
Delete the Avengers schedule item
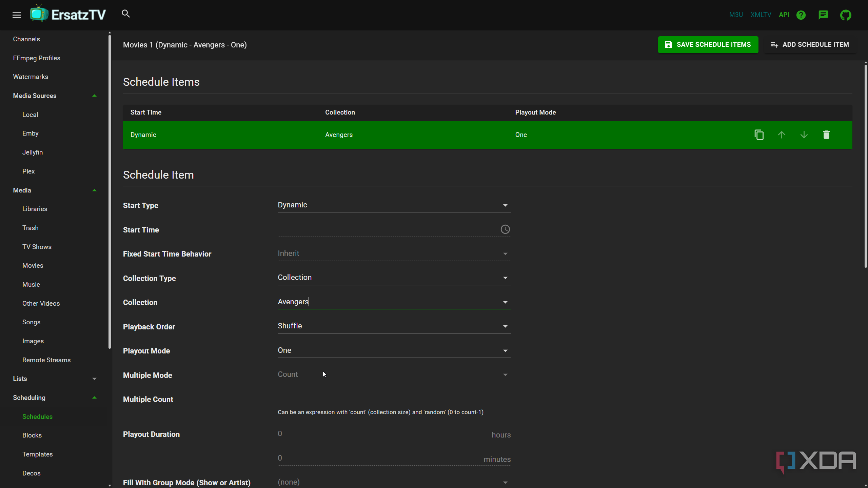[826, 135]
